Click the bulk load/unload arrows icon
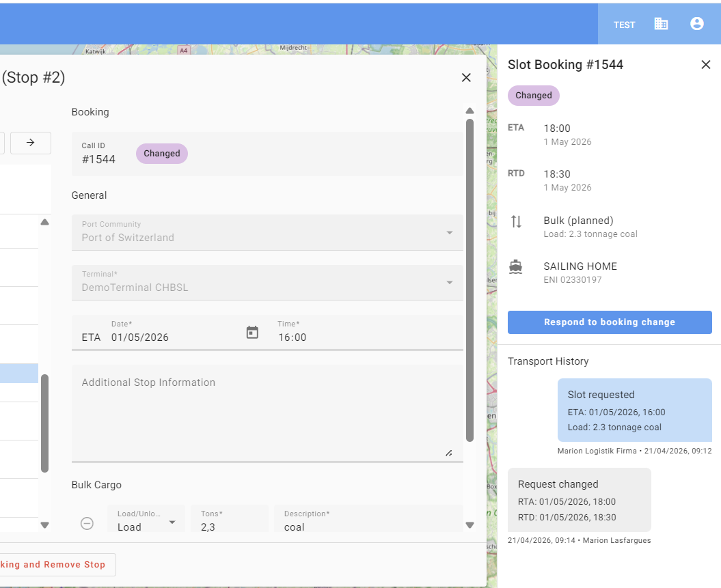 pos(516,221)
